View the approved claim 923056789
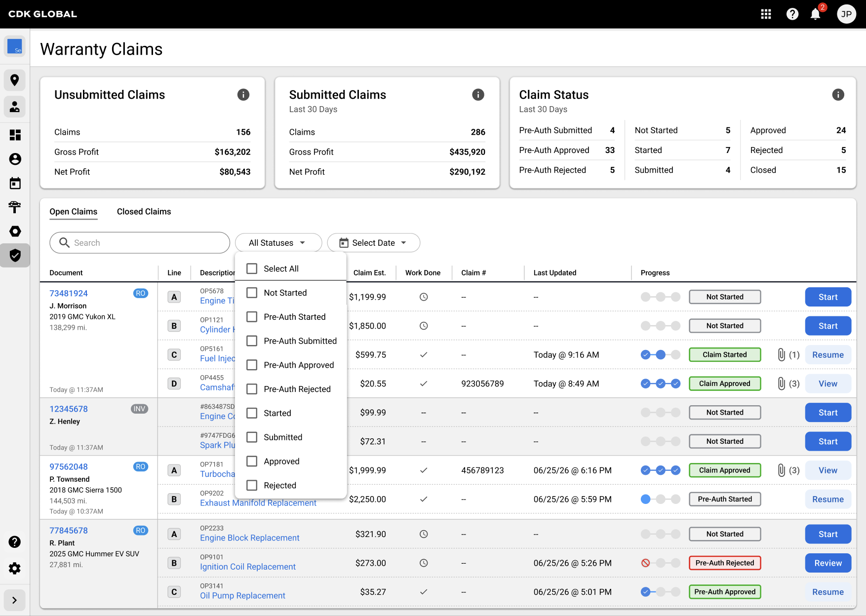Viewport: 866px width, 616px height. (x=828, y=384)
